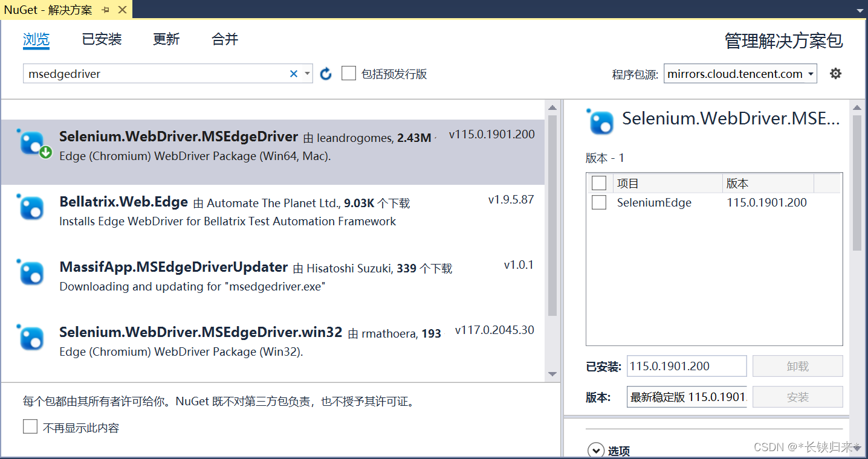Click package list scrollbar up arrow
The width and height of the screenshot is (868, 459).
pos(552,108)
